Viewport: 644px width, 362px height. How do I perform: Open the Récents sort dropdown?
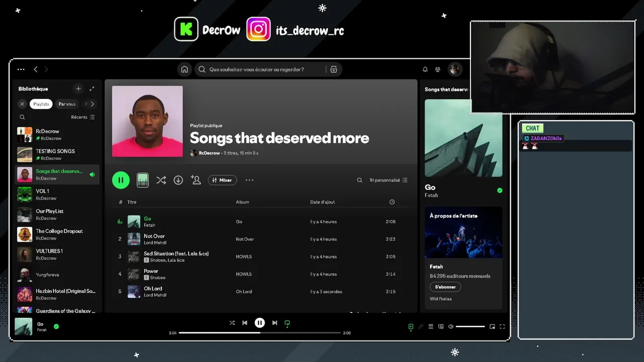coord(83,117)
